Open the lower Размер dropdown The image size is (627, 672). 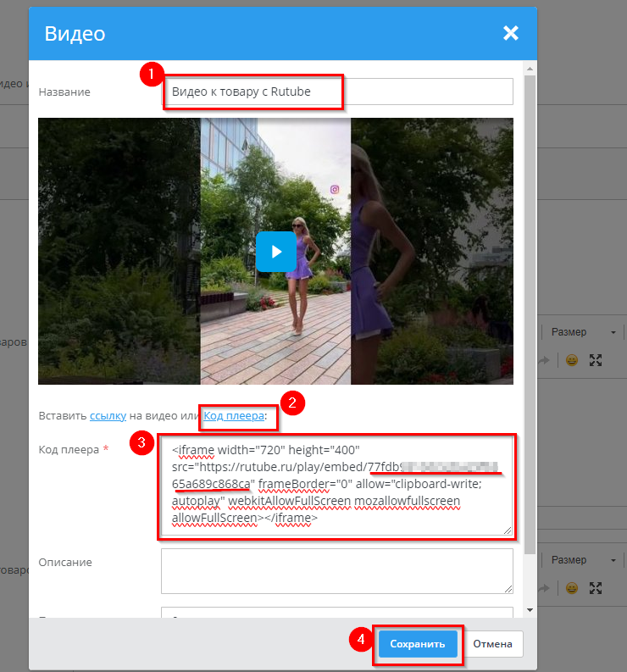click(582, 560)
